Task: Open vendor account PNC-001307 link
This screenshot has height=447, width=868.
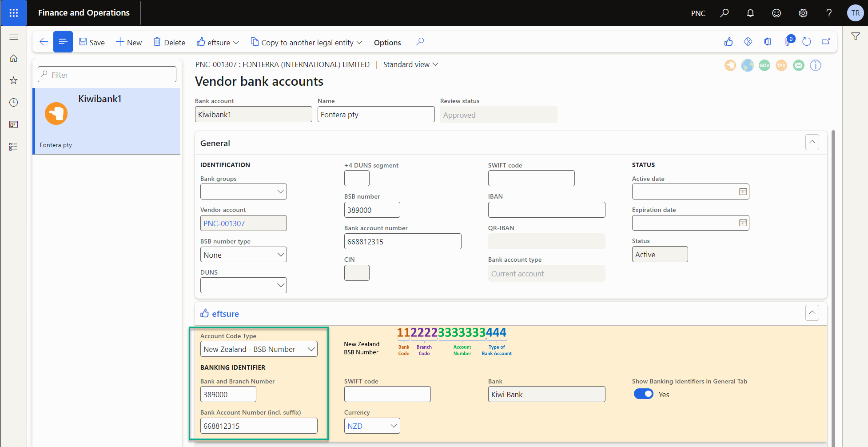Action: click(224, 223)
